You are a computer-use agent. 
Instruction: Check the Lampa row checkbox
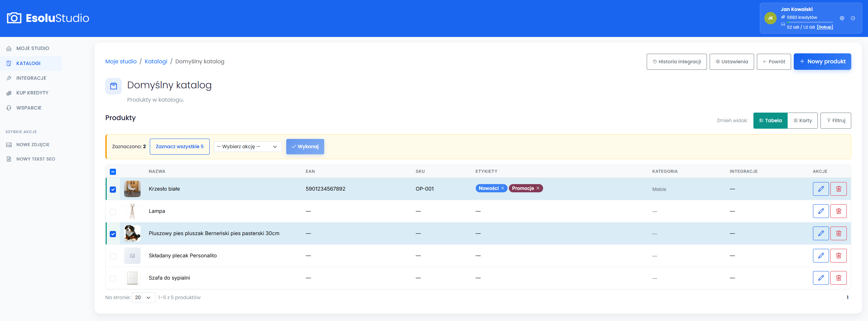(x=113, y=211)
